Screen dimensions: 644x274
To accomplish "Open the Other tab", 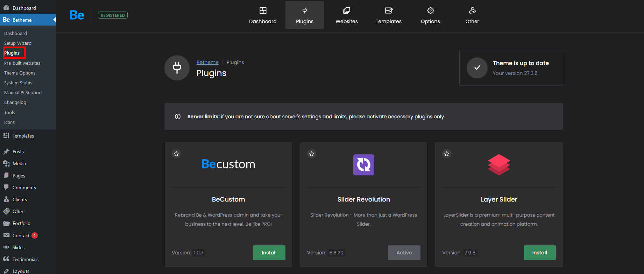I will [472, 15].
